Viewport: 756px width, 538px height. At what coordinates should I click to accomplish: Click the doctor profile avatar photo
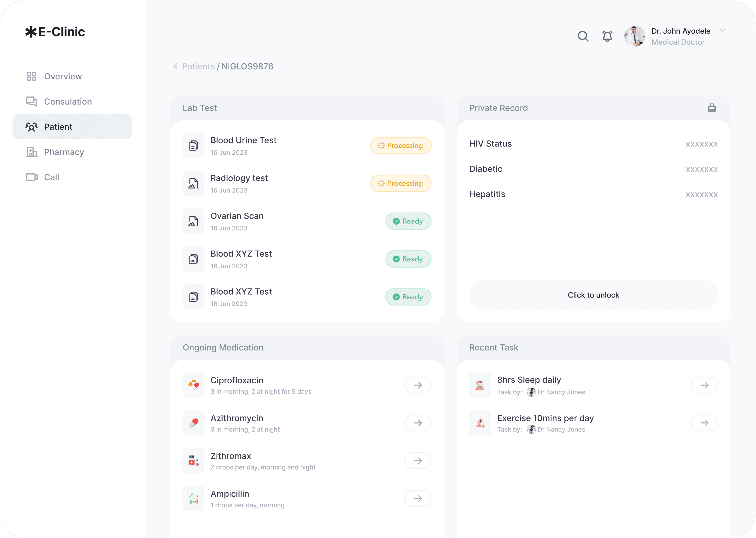634,36
